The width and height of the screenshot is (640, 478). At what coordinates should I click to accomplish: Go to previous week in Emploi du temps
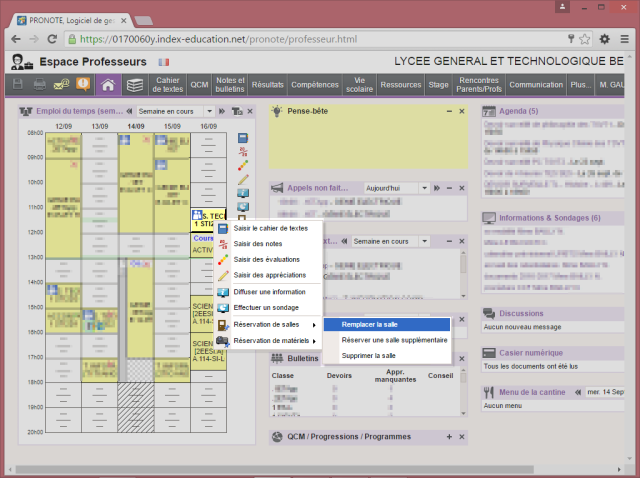[x=130, y=111]
